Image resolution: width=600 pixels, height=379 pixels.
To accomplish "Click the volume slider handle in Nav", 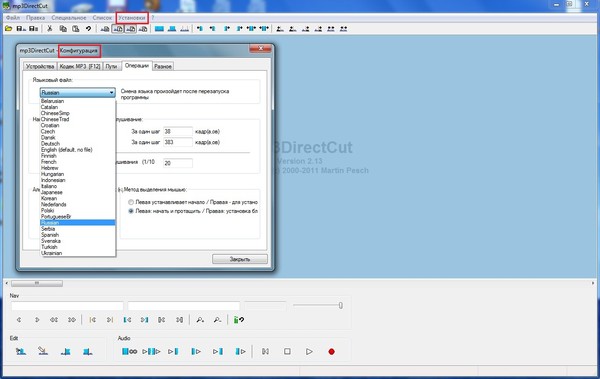I will click(340, 305).
